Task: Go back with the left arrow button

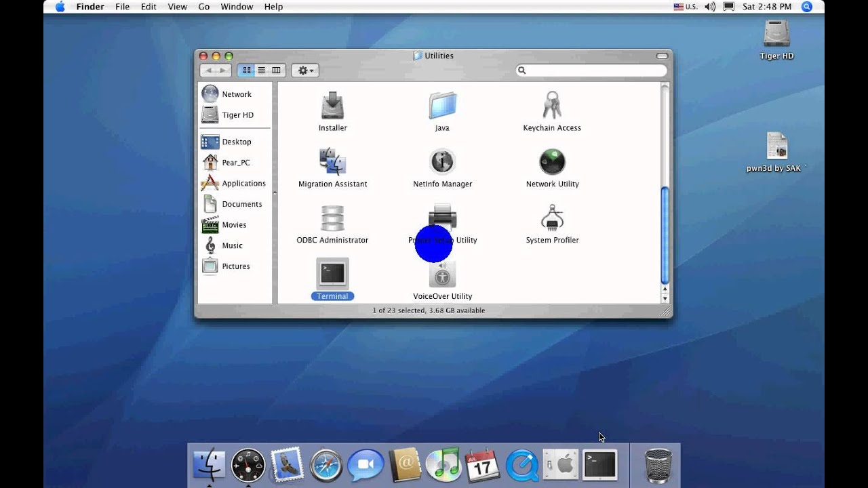Action: (x=208, y=70)
